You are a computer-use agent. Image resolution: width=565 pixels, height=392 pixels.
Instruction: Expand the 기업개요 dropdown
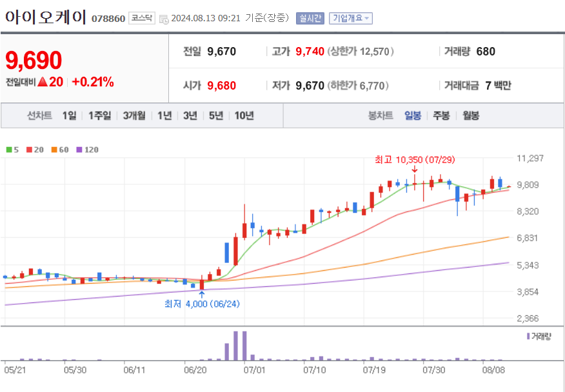(350, 18)
